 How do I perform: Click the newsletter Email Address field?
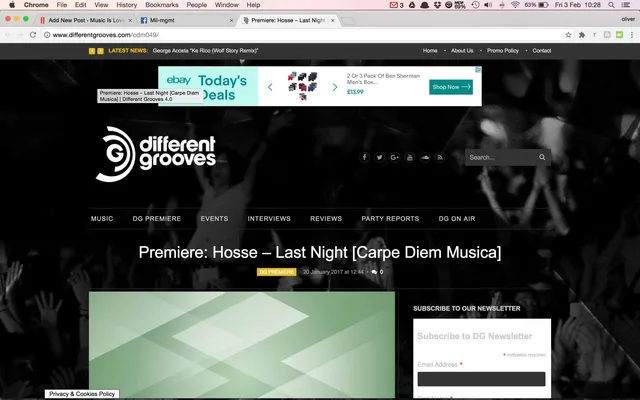(x=481, y=379)
